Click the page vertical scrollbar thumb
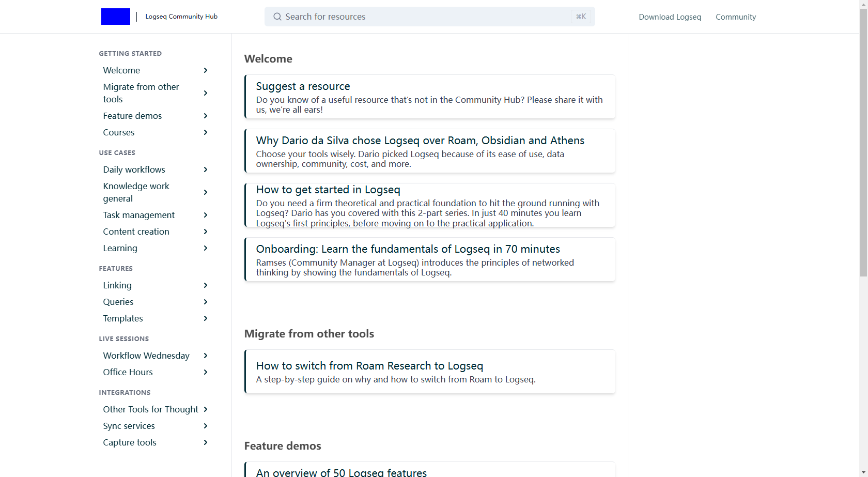The width and height of the screenshot is (868, 477). coord(863,140)
